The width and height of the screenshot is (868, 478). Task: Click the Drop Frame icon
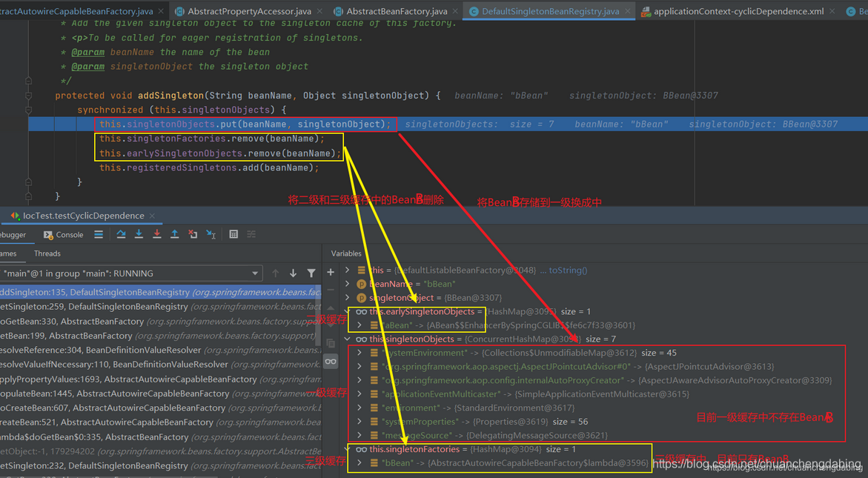pos(193,235)
